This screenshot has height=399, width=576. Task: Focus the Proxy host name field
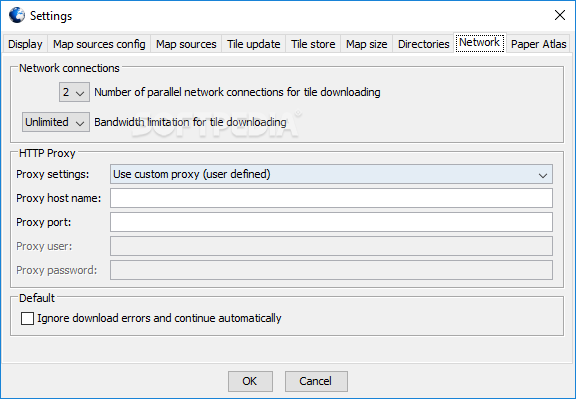pos(331,198)
